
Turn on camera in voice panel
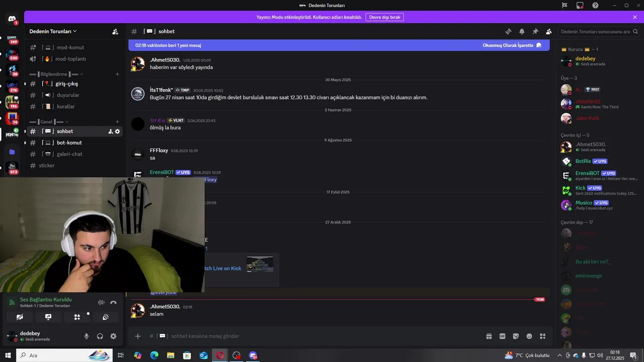pyautogui.click(x=20, y=317)
